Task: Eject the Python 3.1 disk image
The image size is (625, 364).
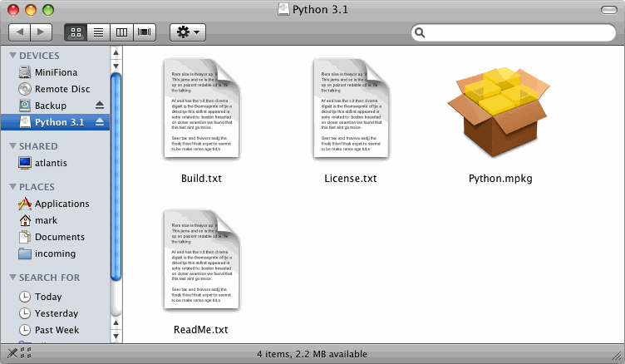Action: [100, 122]
